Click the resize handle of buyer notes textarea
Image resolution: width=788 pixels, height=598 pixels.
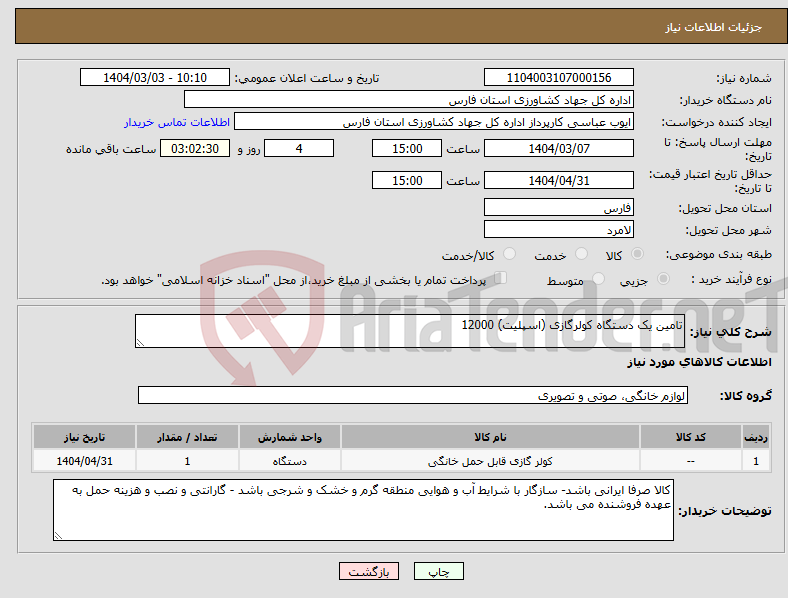(x=58, y=536)
